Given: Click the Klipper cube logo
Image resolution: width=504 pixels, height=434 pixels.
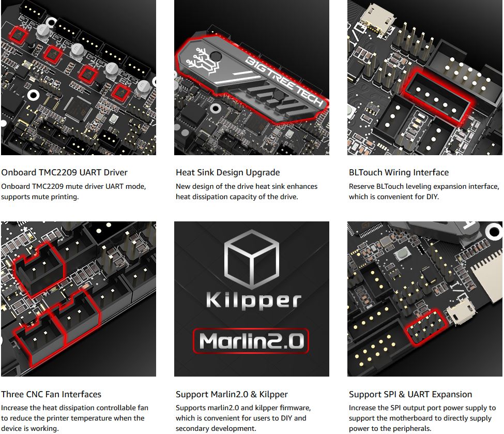Looking at the screenshot, I should tap(252, 259).
